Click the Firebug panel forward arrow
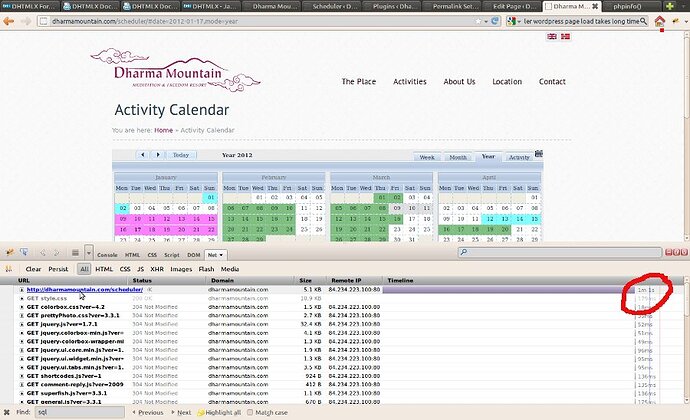690x420 pixels. click(57, 253)
